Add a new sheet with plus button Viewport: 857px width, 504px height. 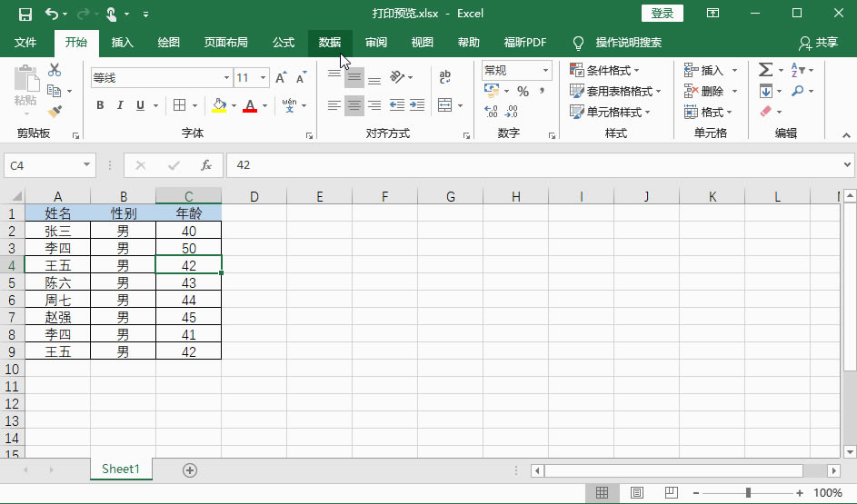(190, 470)
